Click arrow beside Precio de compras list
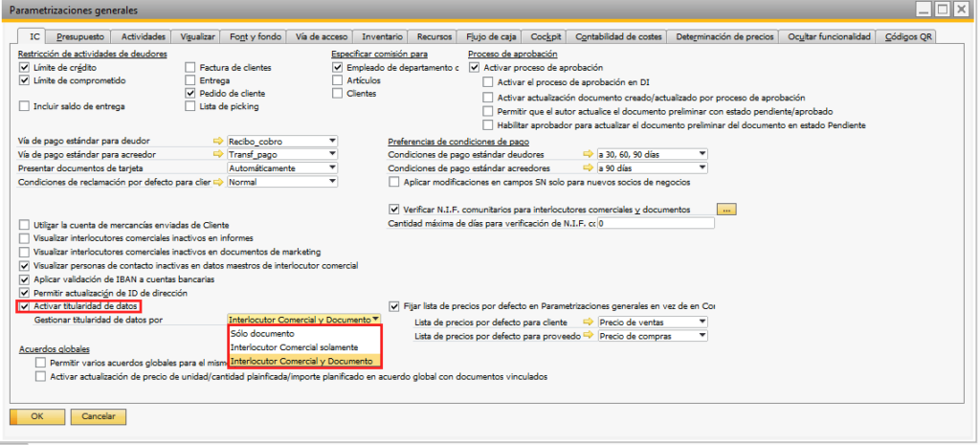Image resolution: width=980 pixels, height=445 pixels. pyautogui.click(x=589, y=337)
